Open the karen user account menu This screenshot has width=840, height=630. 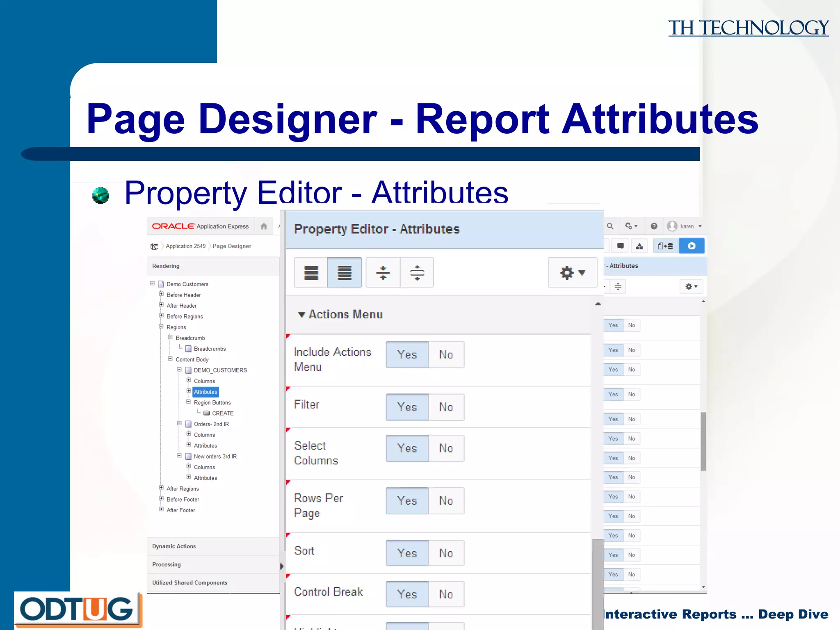point(685,226)
